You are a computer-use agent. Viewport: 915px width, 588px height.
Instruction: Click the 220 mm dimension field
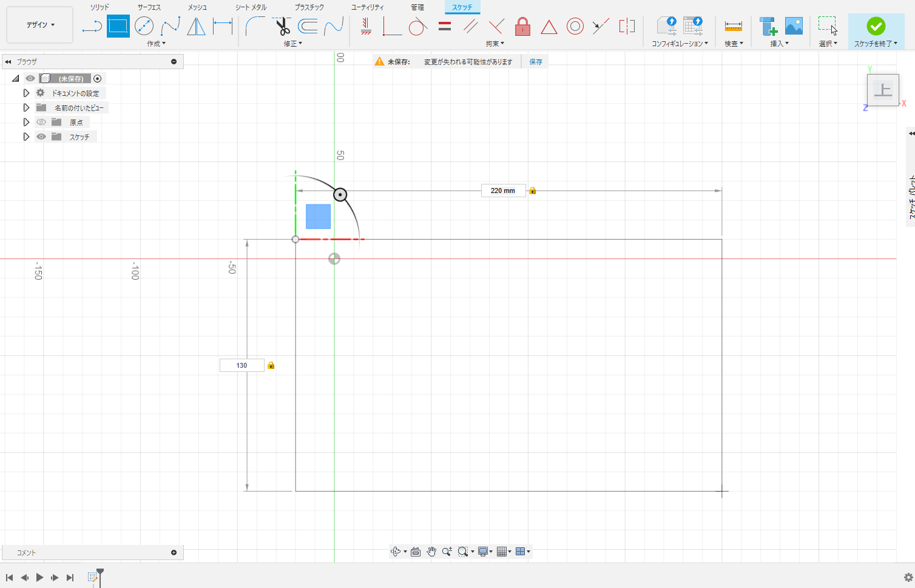(x=503, y=191)
